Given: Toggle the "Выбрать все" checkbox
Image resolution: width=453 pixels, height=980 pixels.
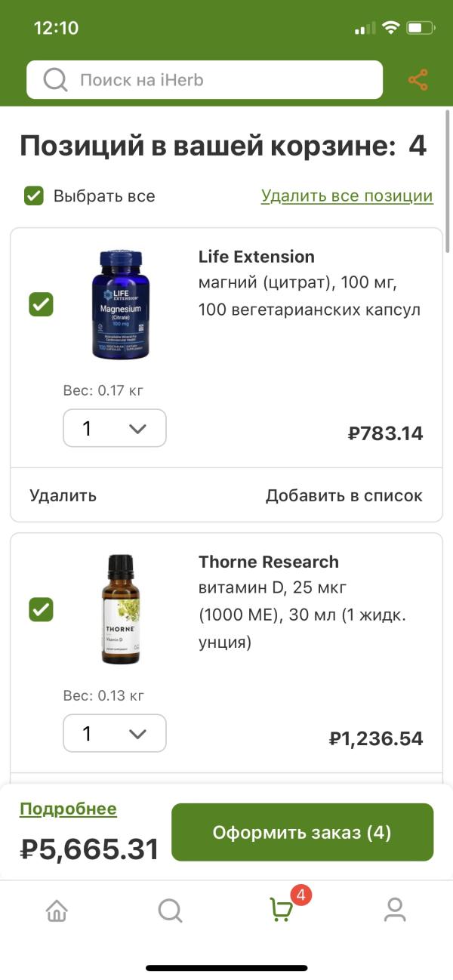Looking at the screenshot, I should pyautogui.click(x=33, y=196).
